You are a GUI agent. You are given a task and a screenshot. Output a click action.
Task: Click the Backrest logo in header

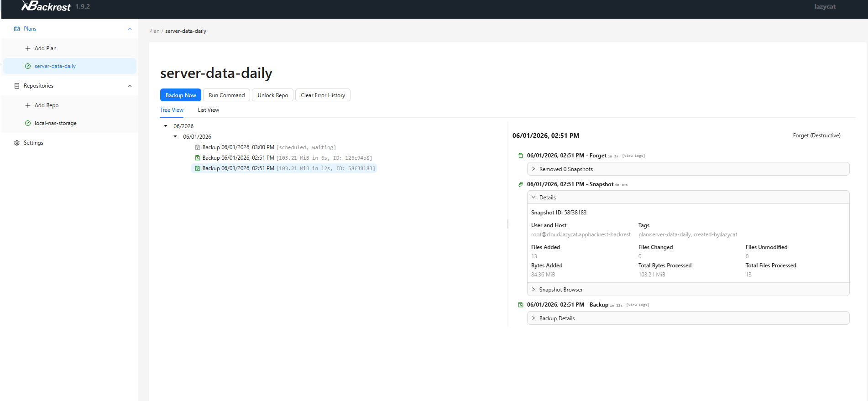[46, 6]
